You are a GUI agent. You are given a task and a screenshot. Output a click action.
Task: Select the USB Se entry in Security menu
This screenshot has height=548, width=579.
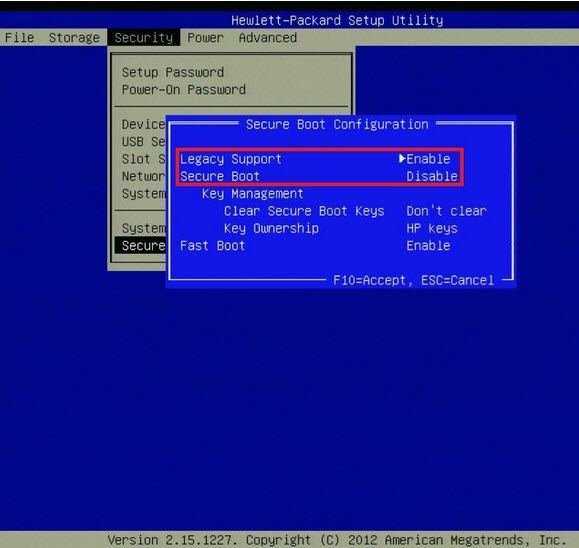[x=143, y=142]
